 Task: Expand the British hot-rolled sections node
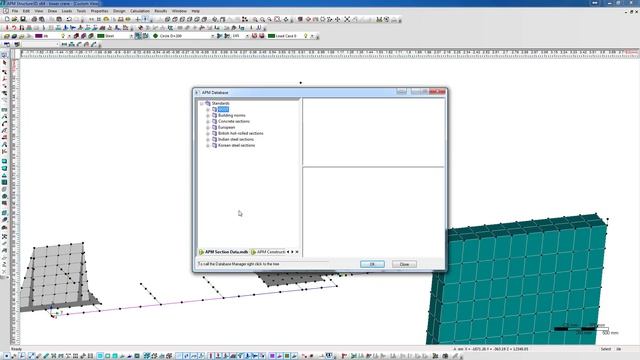click(208, 133)
